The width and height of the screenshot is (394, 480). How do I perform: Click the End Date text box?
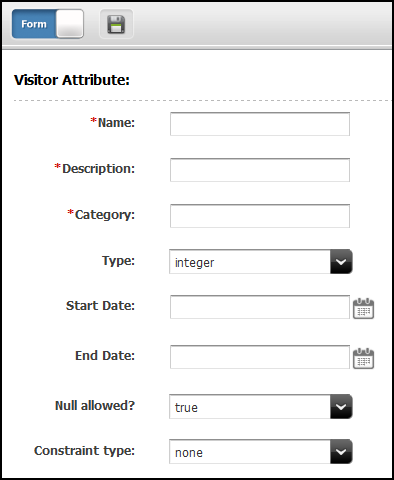260,357
